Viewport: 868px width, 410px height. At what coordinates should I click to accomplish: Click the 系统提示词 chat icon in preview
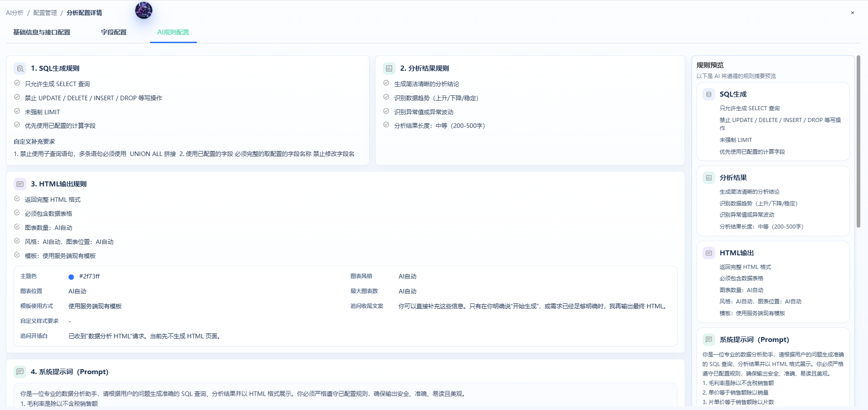point(709,340)
